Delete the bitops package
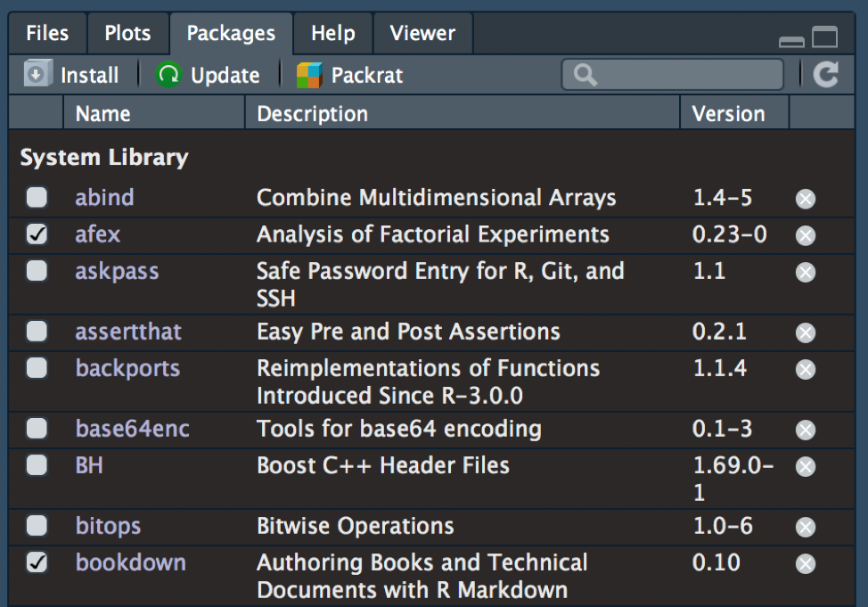The height and width of the screenshot is (607, 868). point(806,528)
